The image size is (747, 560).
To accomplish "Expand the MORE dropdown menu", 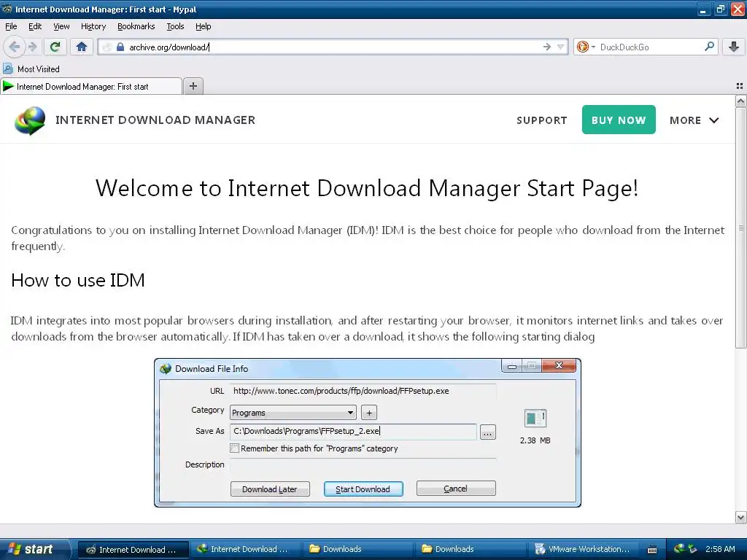I will click(x=694, y=120).
